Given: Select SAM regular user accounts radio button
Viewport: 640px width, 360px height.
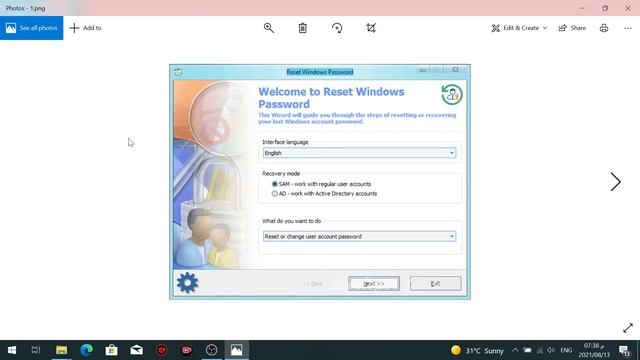Looking at the screenshot, I should pos(275,184).
